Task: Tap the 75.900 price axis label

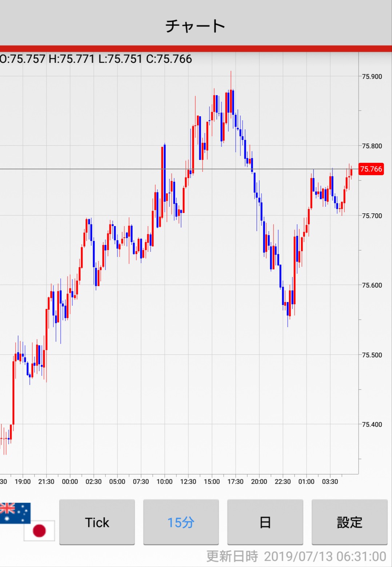Action: pyautogui.click(x=372, y=76)
